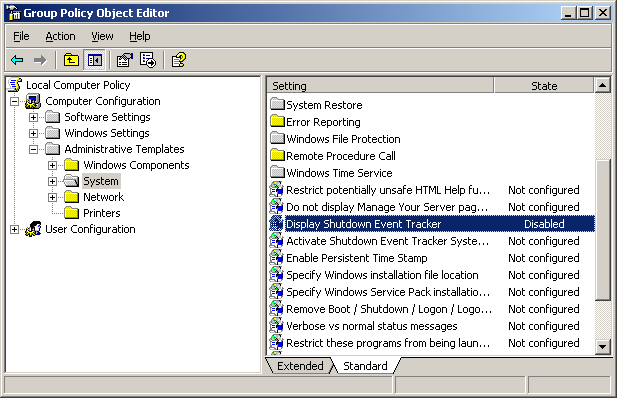This screenshot has height=398, width=617.
Task: Click the Help toolbar icon
Action: (179, 60)
